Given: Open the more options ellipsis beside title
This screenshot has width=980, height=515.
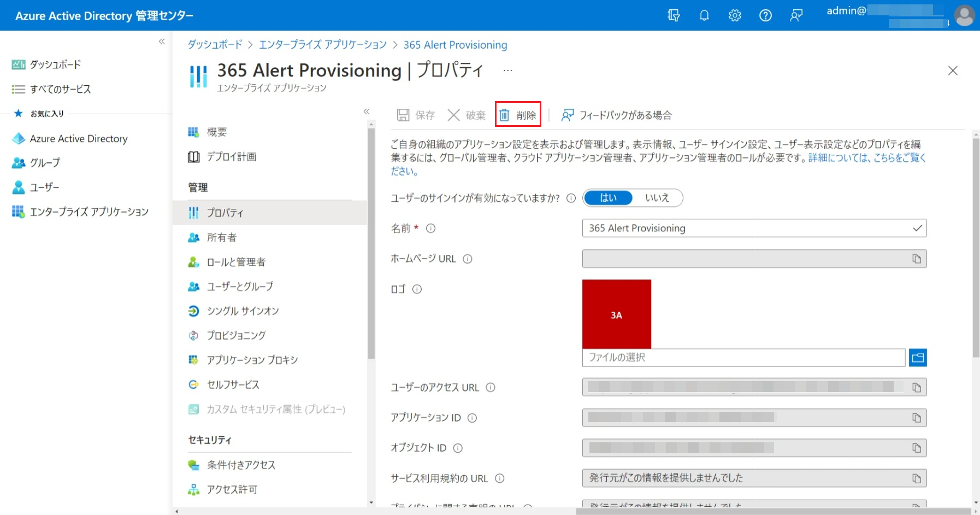Looking at the screenshot, I should (507, 71).
